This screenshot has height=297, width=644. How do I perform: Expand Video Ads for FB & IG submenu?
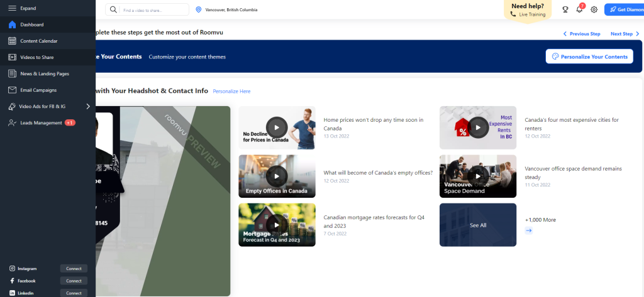[x=88, y=106]
